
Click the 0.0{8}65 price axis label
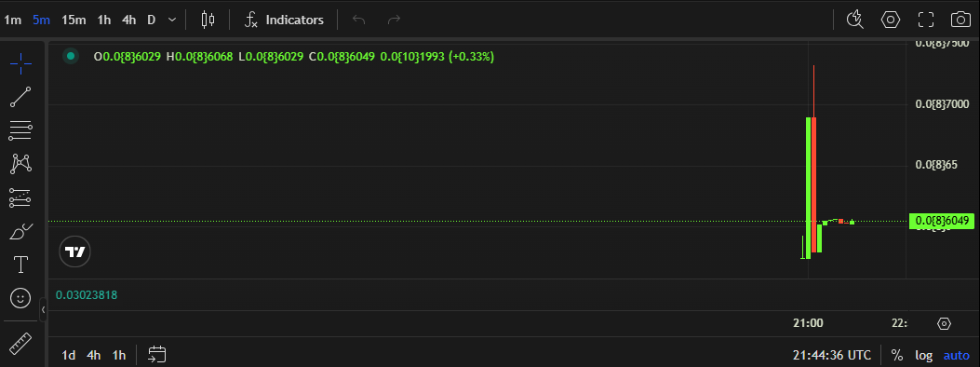pyautogui.click(x=936, y=165)
